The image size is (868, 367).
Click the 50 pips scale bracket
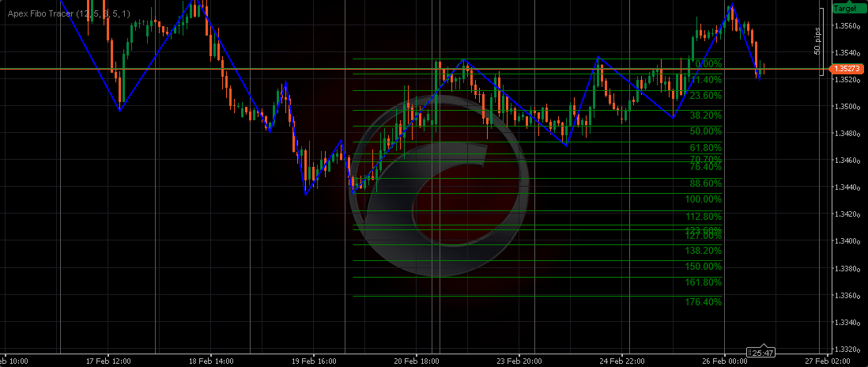[818, 39]
